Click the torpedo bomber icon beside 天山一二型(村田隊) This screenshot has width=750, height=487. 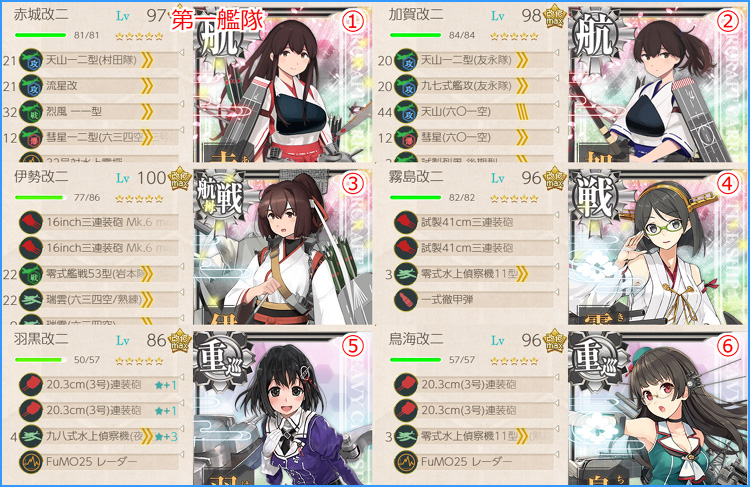31,60
